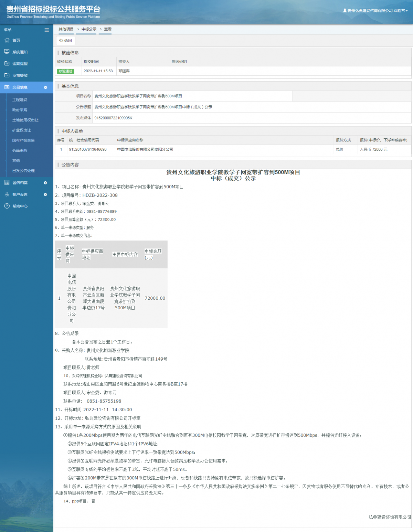Open 逾期提醒 in the sidebar
413x532 pixels.
(x=20, y=64)
